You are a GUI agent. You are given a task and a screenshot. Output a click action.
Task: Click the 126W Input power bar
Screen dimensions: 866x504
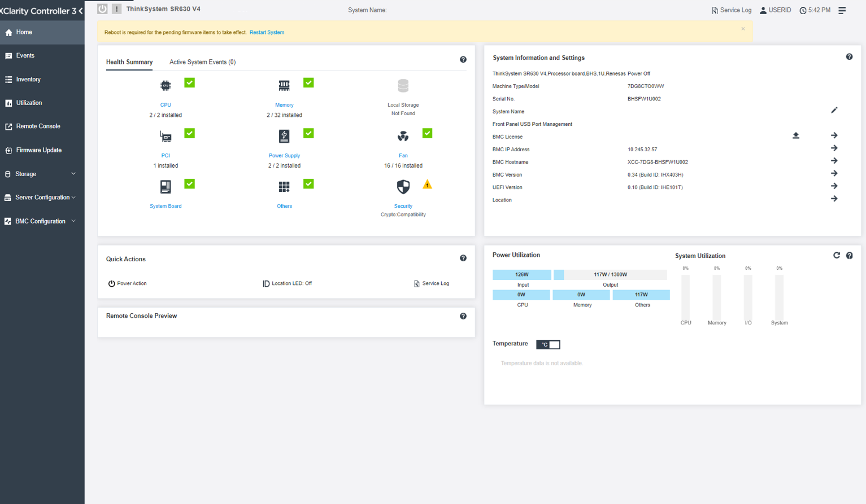[x=522, y=274]
